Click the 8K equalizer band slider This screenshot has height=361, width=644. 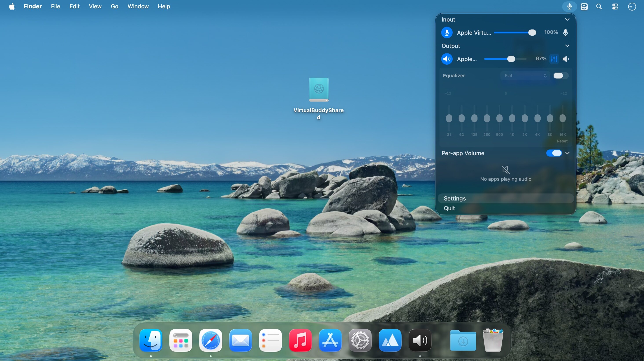550,118
